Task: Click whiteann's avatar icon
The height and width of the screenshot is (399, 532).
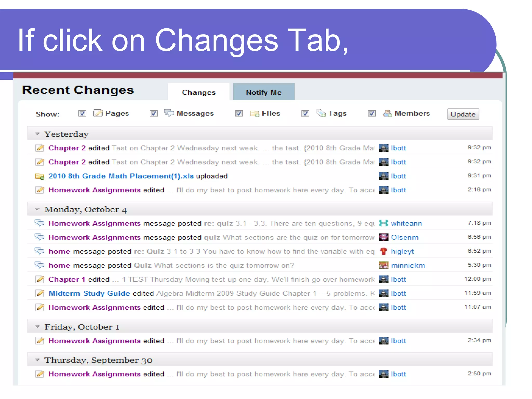Action: 383,223
